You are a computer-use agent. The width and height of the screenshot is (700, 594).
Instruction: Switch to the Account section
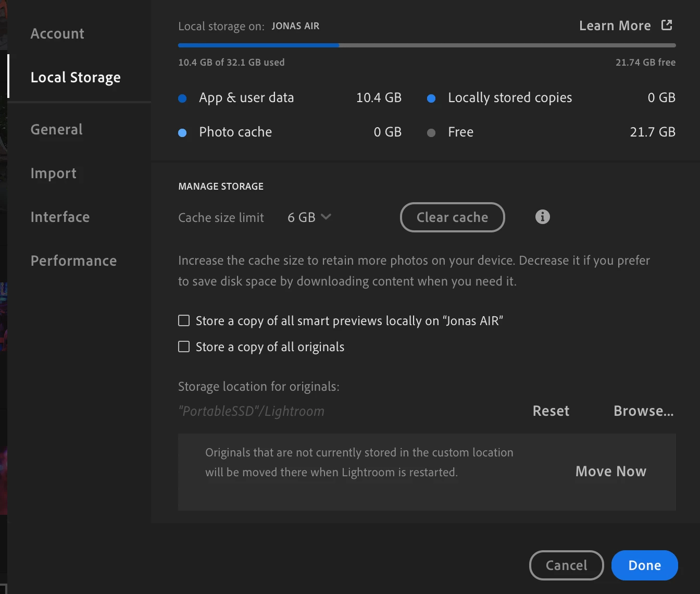tap(57, 33)
